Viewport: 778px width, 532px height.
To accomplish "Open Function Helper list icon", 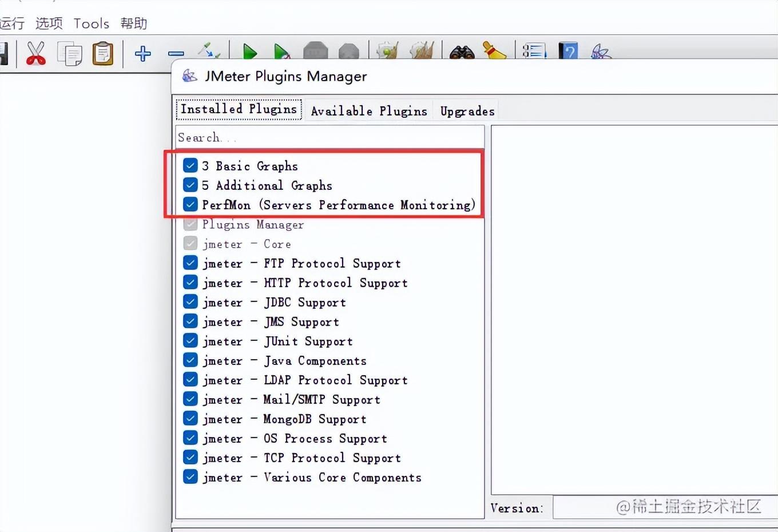I will 534,51.
